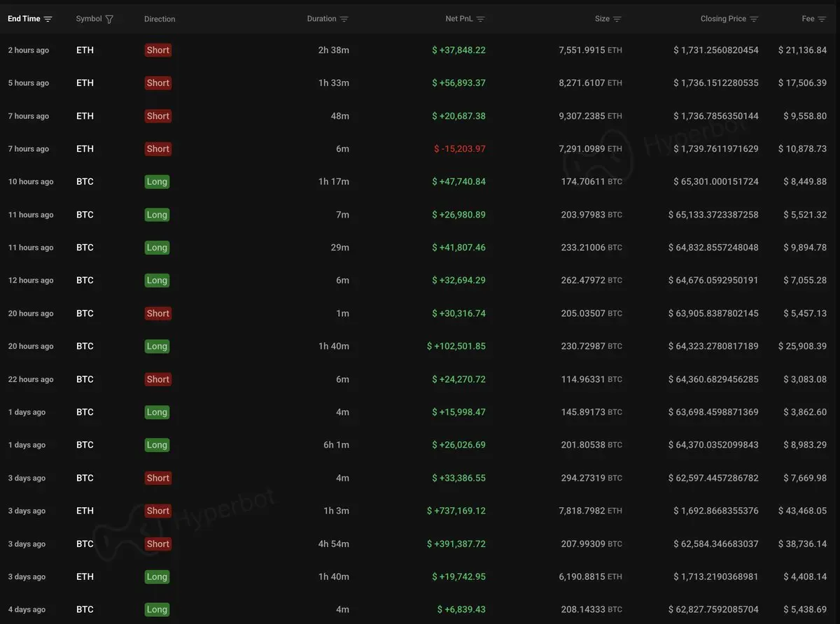Viewport: 840px width, 624px height.
Task: Click closing price $ 62,827.7592085704
Action: tap(713, 610)
